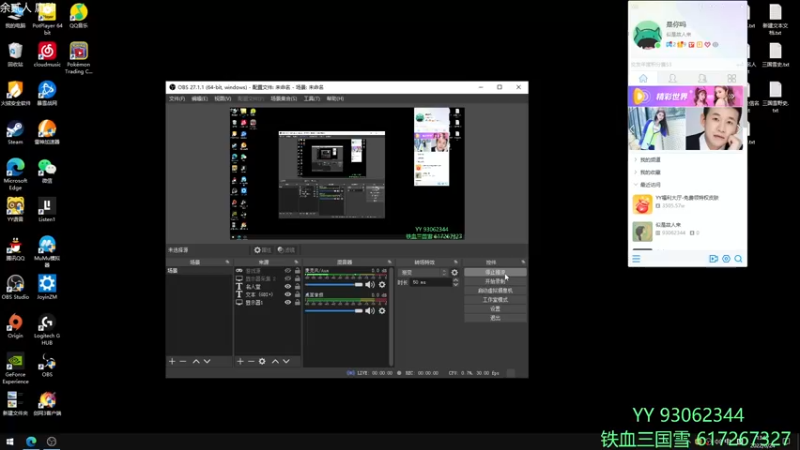Screen dimensions: 800x450
Task: Move selected source up arrow
Action: point(275,361)
